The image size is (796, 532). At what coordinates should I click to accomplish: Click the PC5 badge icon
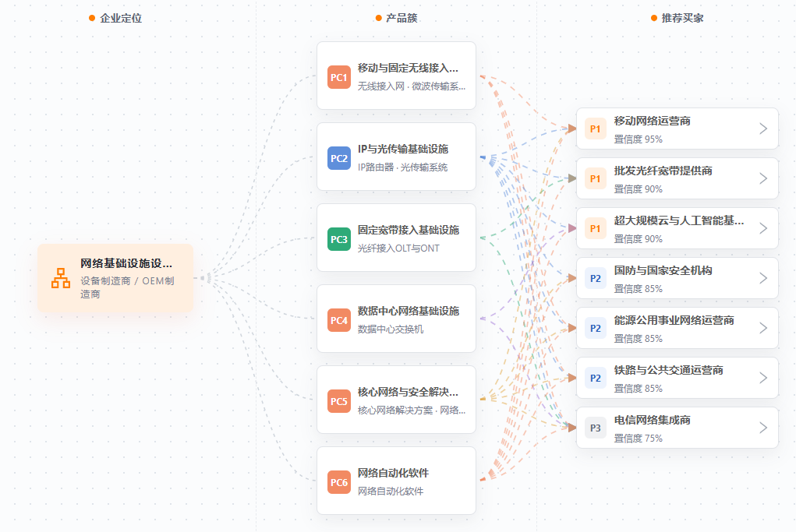pyautogui.click(x=338, y=401)
